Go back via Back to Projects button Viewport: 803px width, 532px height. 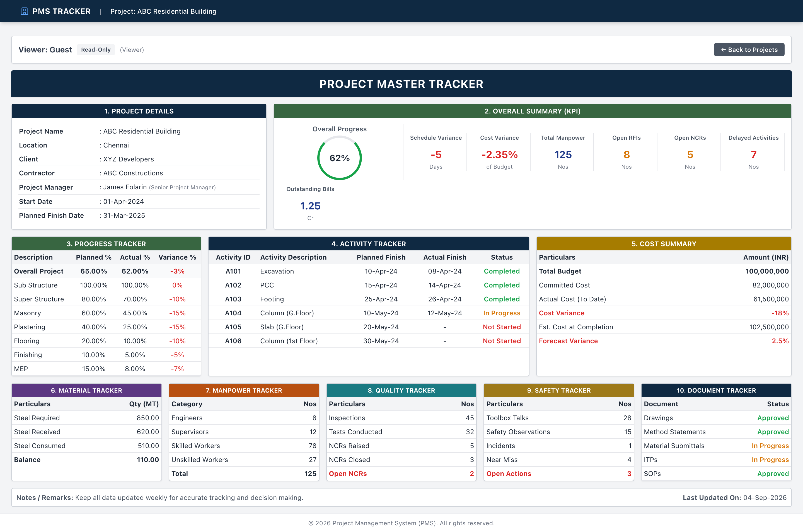pyautogui.click(x=749, y=50)
